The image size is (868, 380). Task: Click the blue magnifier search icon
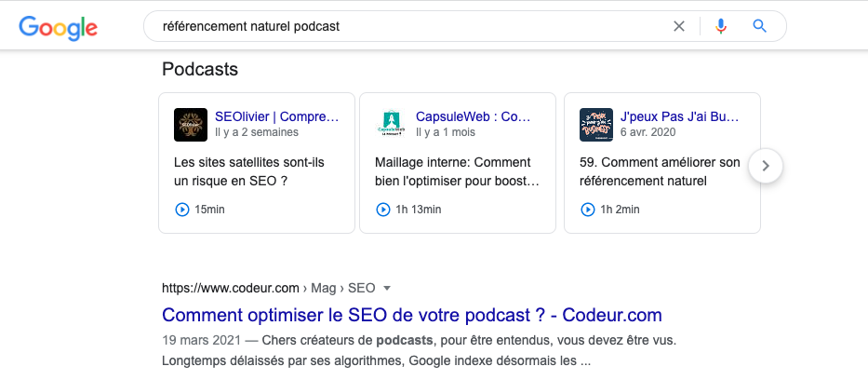[759, 26]
